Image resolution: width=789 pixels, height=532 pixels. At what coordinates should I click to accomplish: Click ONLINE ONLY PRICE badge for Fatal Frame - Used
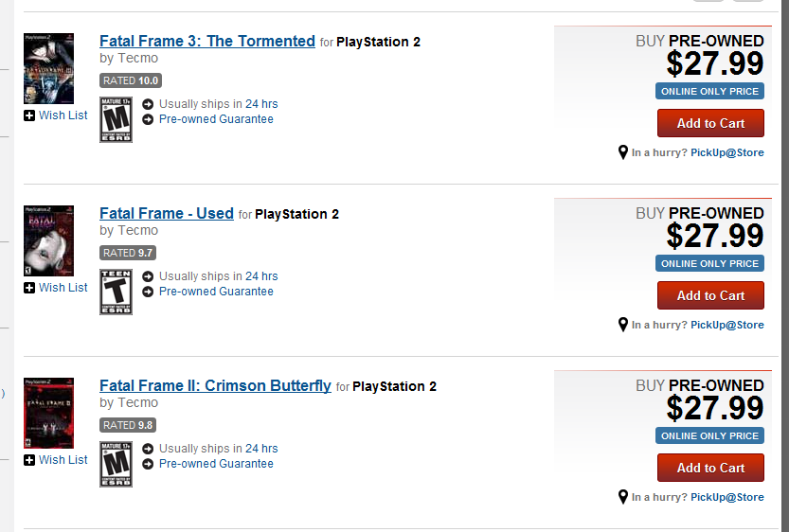[709, 263]
